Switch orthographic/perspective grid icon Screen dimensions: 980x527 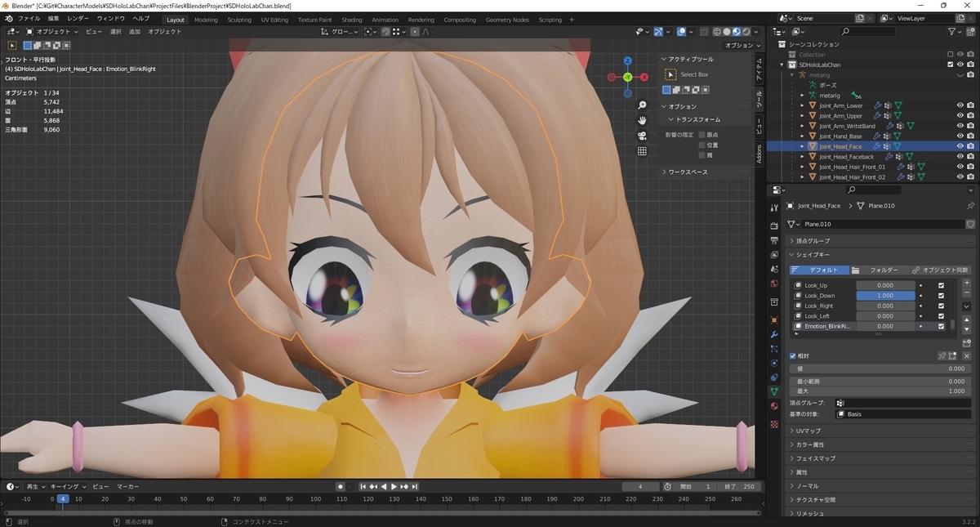pyautogui.click(x=643, y=151)
